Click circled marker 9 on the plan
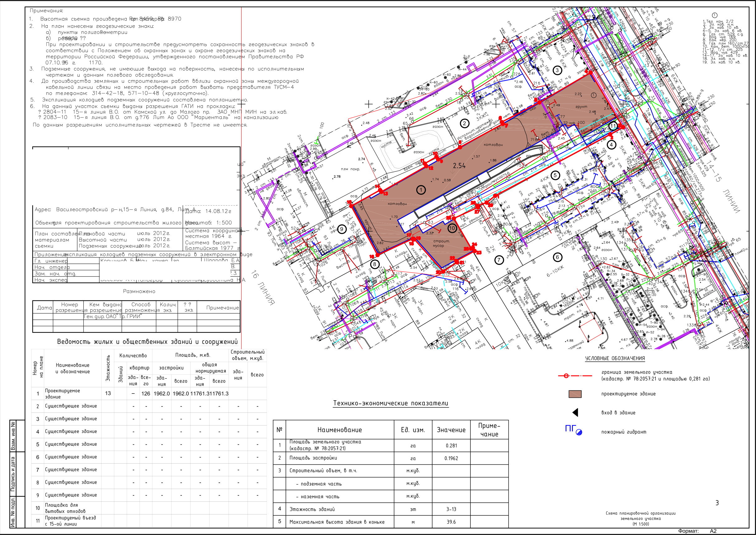Image resolution: width=756 pixels, height=535 pixels. pyautogui.click(x=342, y=229)
